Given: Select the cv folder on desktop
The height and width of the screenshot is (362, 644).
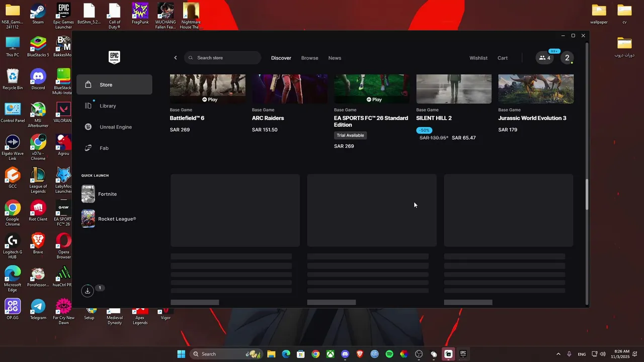Looking at the screenshot, I should tap(624, 14).
